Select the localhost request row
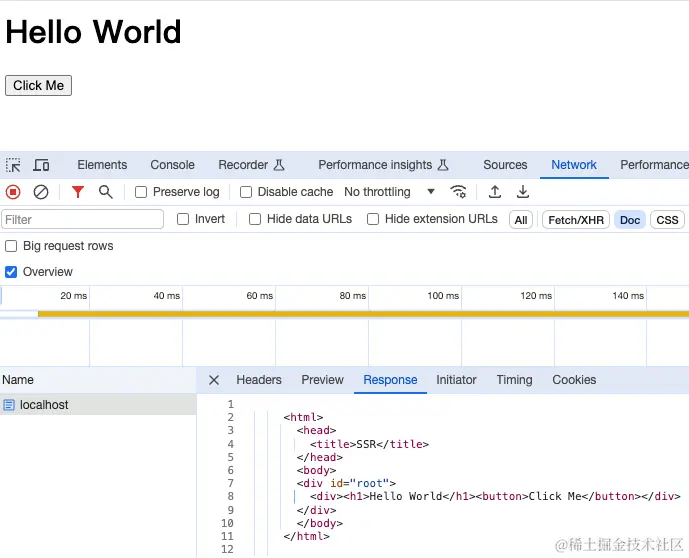Image resolution: width=689 pixels, height=558 pixels. click(x=98, y=405)
